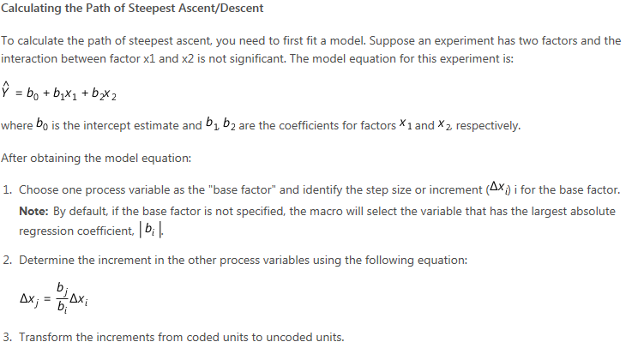Click the model equation Y-hat formula

tap(58, 92)
